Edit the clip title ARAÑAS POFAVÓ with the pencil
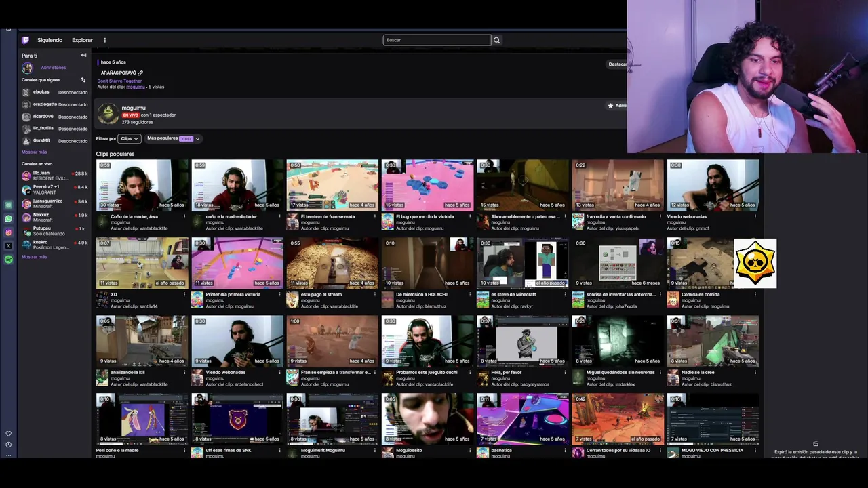The width and height of the screenshot is (868, 488). tap(140, 73)
